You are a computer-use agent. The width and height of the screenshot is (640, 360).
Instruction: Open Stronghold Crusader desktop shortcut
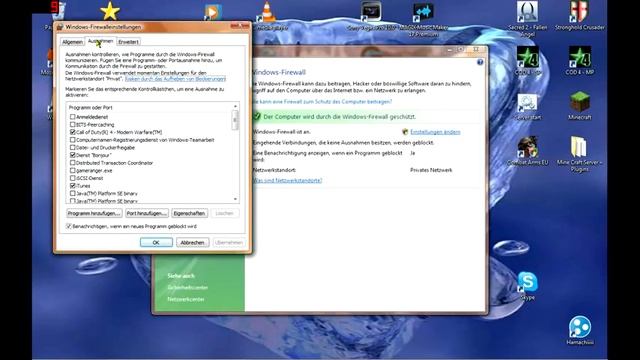[x=580, y=16]
